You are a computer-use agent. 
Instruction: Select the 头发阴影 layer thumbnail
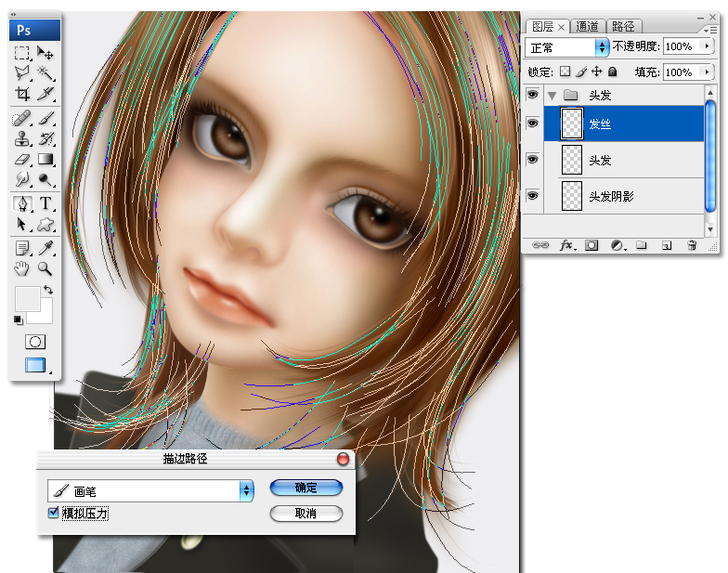coord(572,195)
